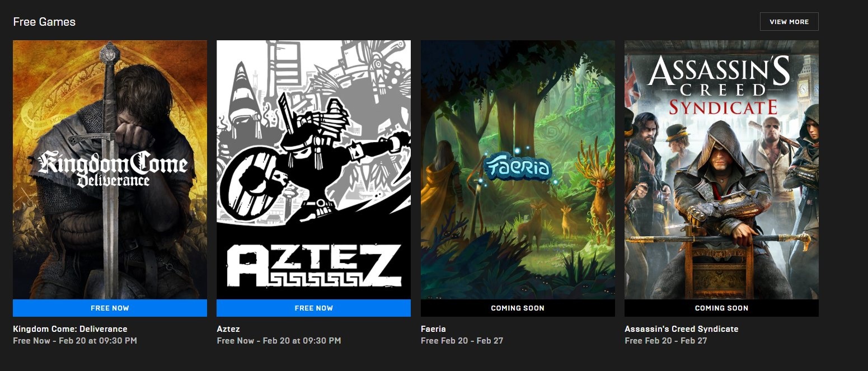Open the Aztez cover art

[x=313, y=170]
